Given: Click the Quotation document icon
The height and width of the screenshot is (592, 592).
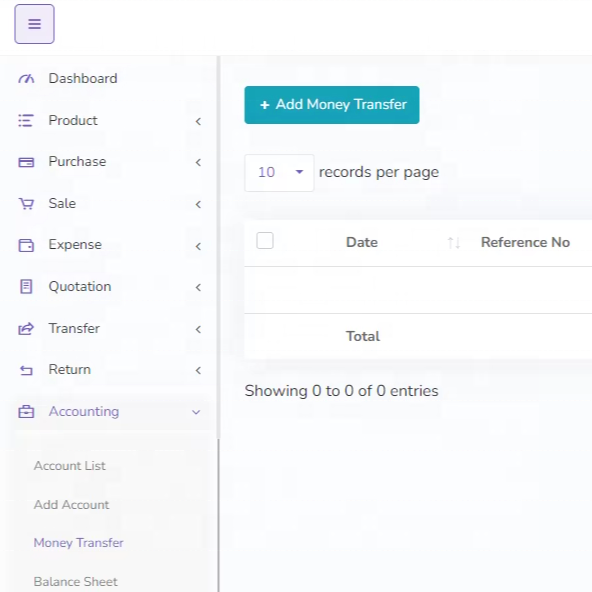Looking at the screenshot, I should pyautogui.click(x=26, y=287).
